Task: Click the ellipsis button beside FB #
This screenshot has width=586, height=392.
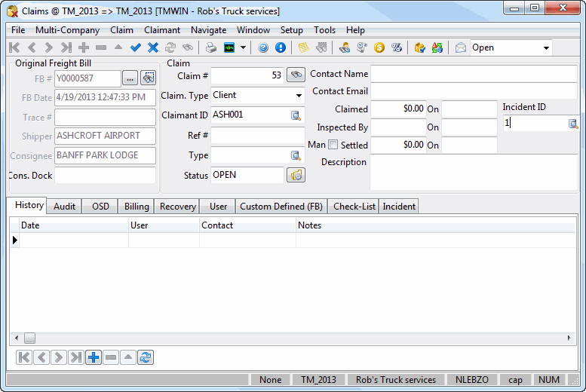Action: [130, 78]
